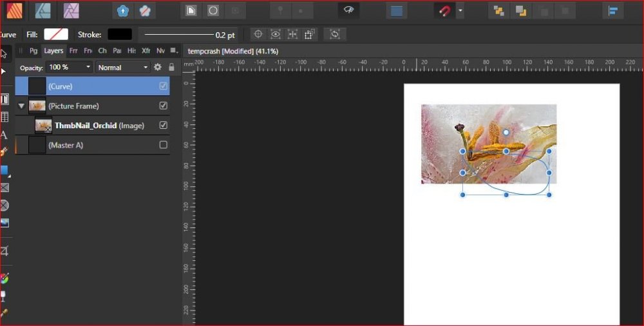Click the cycle selection box icon
The image size is (644, 326).
click(335, 35)
